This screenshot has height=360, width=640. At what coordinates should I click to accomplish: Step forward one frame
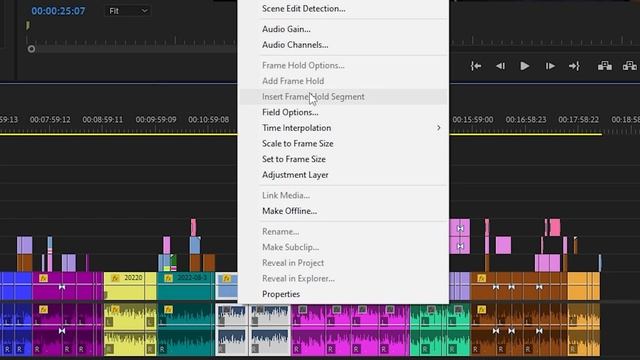coord(550,66)
